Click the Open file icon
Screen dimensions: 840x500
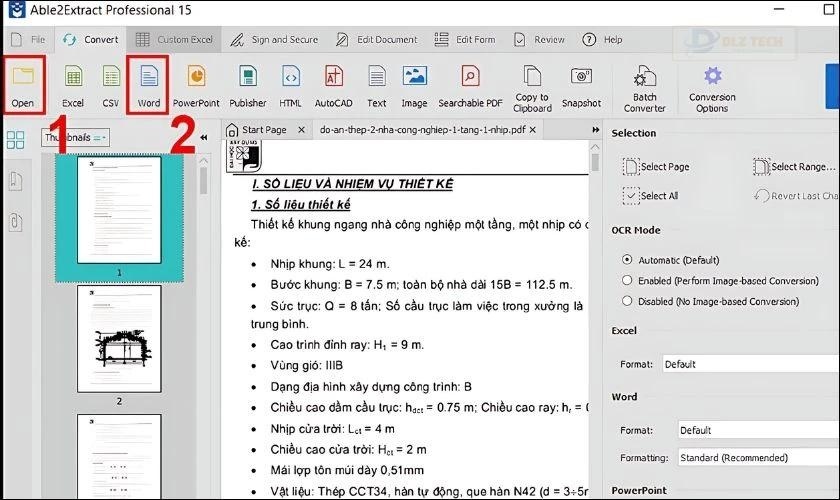pyautogui.click(x=23, y=77)
